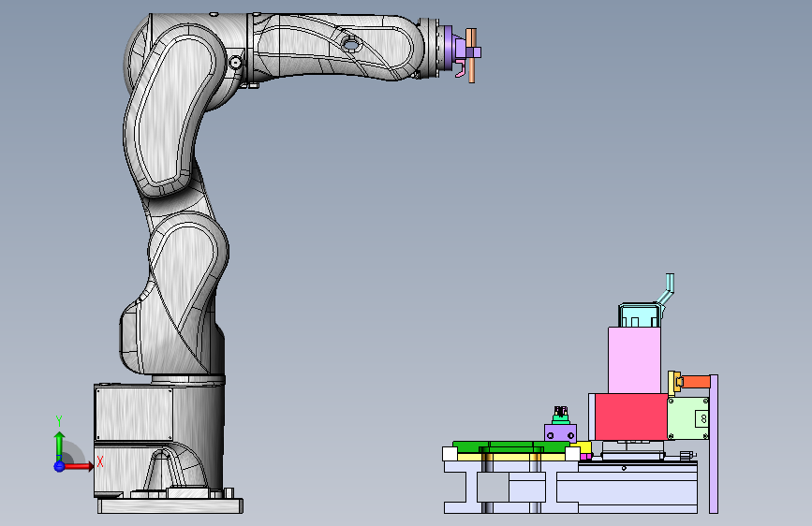
Task: Select the white block at green plate's right end
Action: point(572,454)
